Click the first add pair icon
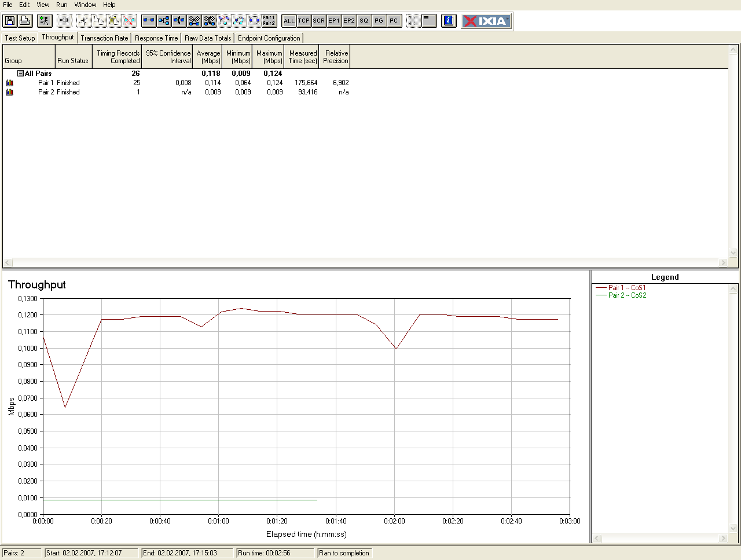Screen dimensions: 741x560 [149, 21]
